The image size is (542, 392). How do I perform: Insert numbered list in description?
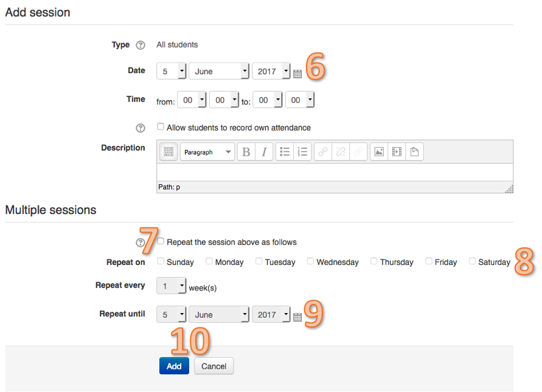[302, 151]
